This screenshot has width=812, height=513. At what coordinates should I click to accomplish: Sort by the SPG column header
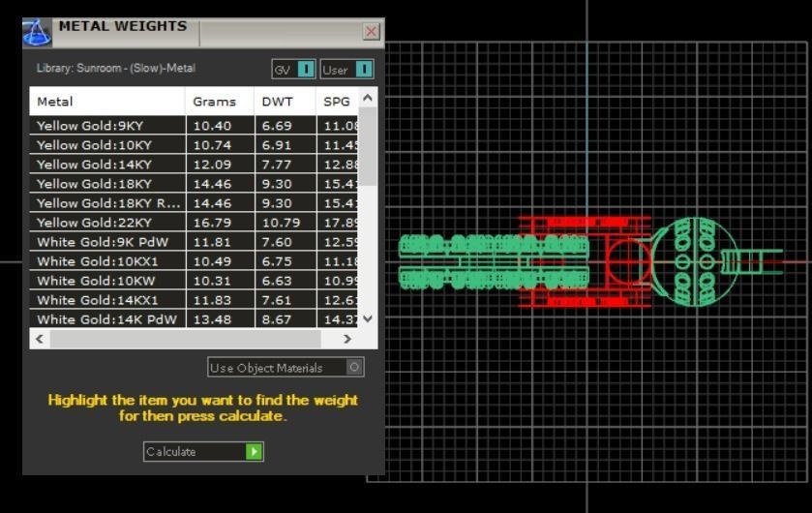pos(337,102)
